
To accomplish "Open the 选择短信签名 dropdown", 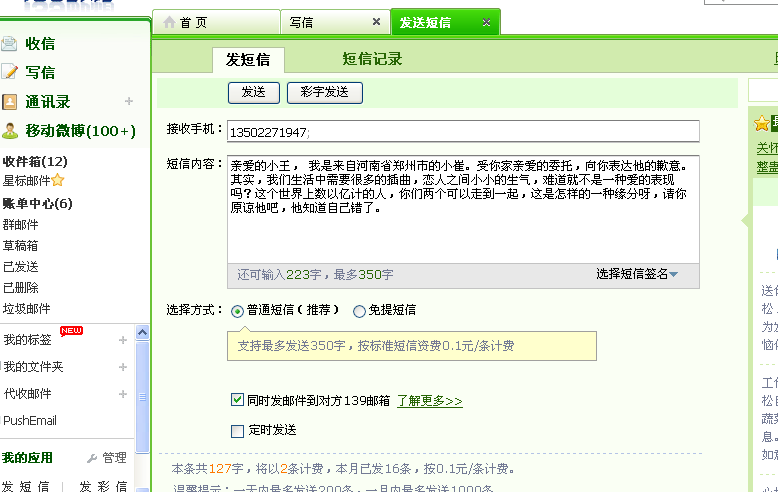I will tap(637, 274).
